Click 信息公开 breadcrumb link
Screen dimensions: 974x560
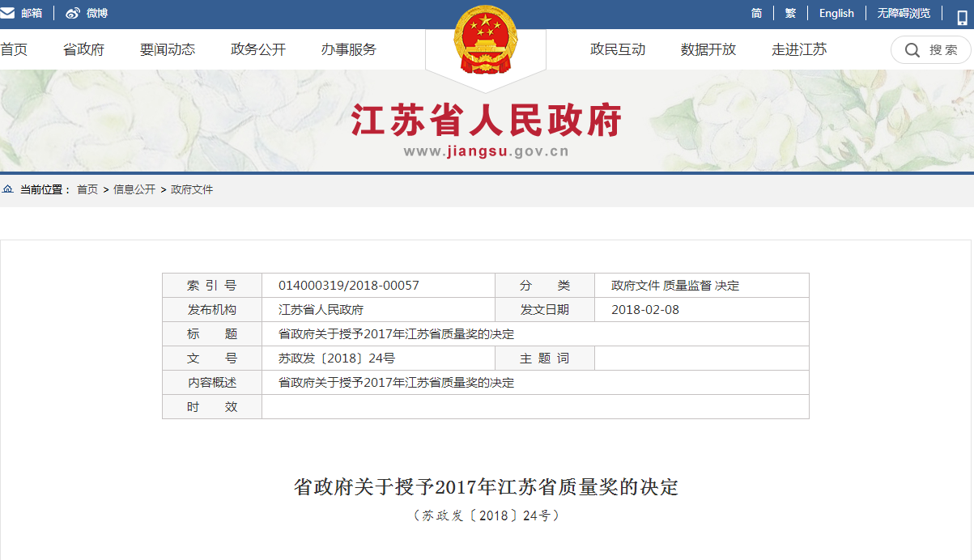pos(134,189)
